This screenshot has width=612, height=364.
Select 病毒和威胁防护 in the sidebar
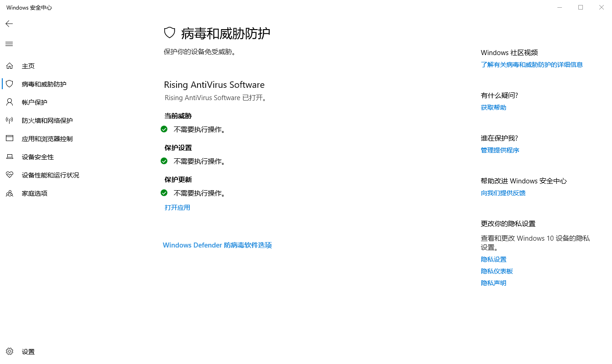44,84
